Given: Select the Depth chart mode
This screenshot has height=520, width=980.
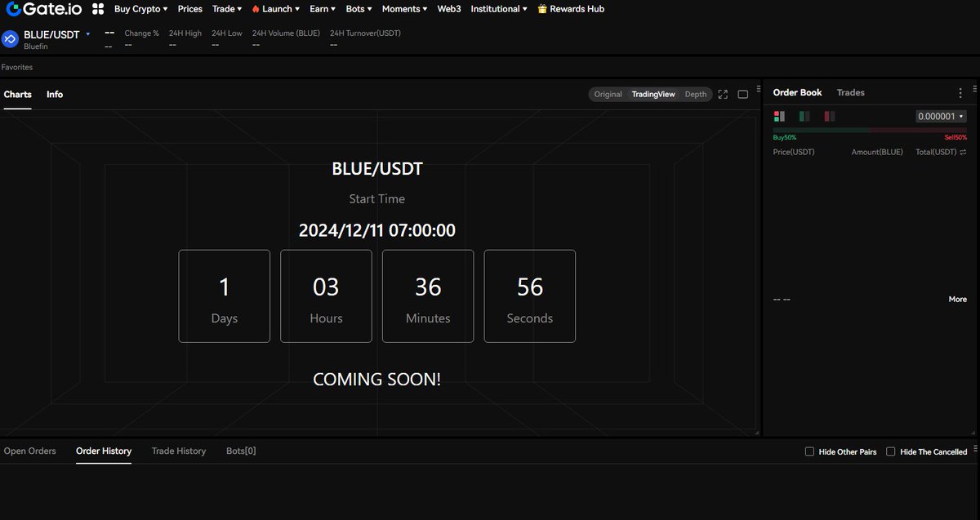Looking at the screenshot, I should pos(696,95).
